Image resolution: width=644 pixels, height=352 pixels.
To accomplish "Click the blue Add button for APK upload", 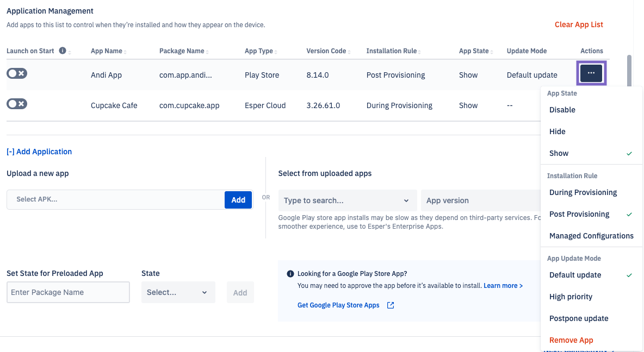I will tap(238, 200).
